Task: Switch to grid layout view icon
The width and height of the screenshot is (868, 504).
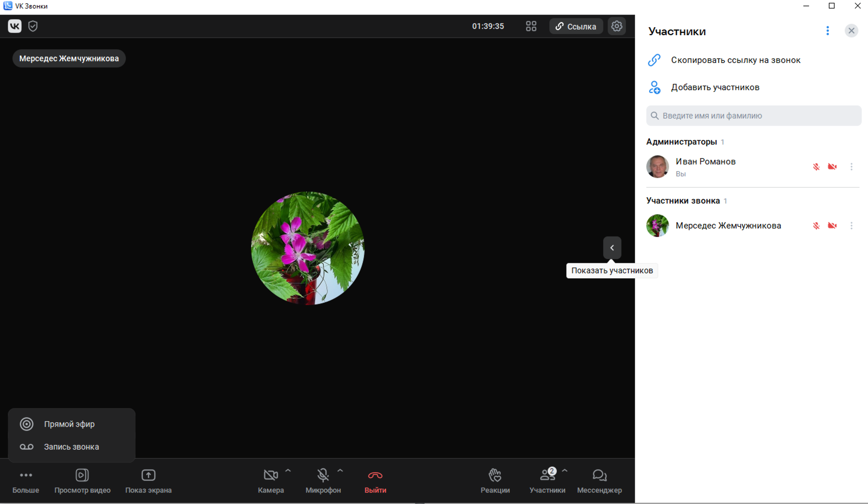Action: point(531,26)
